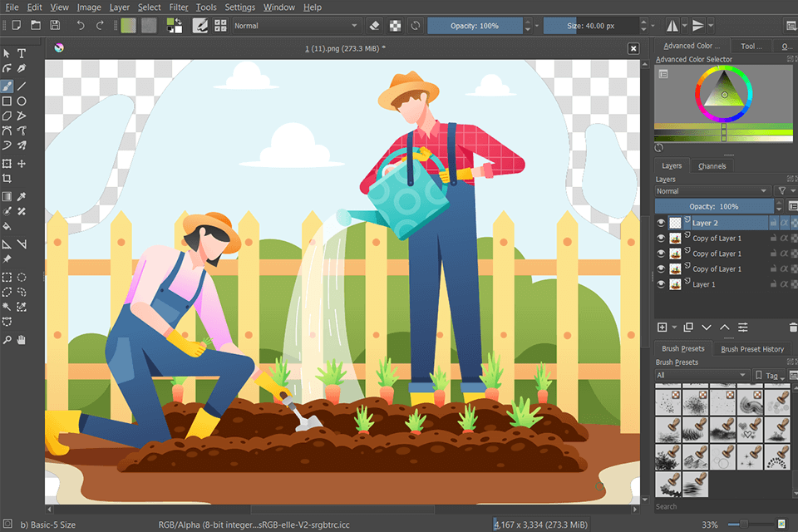
Task: Toggle visibility of Layer 1
Action: [661, 284]
